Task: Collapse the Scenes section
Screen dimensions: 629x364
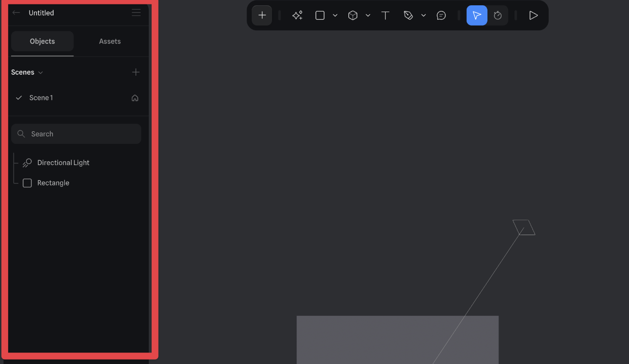Action: click(41, 72)
